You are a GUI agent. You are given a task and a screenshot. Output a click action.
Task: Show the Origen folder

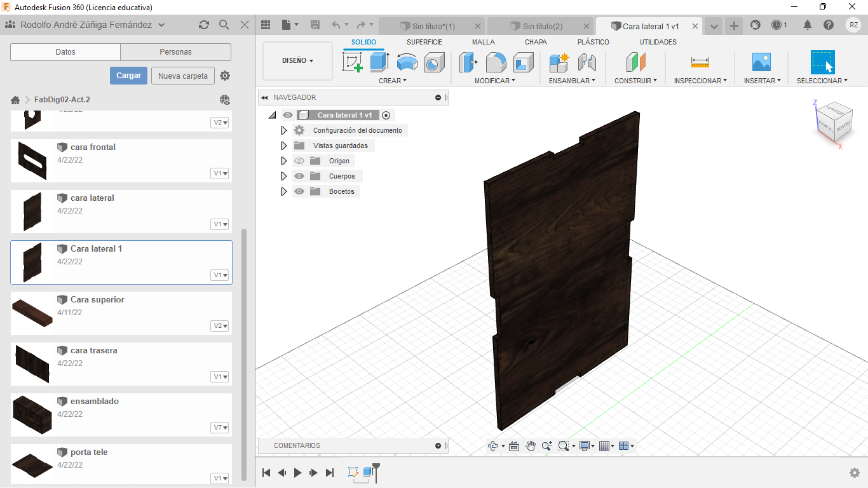[x=299, y=161]
